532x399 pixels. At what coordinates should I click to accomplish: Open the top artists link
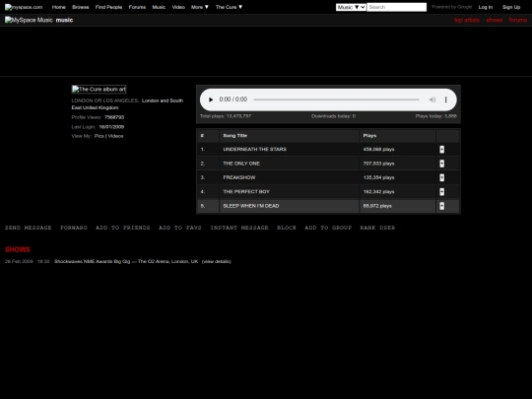click(467, 20)
